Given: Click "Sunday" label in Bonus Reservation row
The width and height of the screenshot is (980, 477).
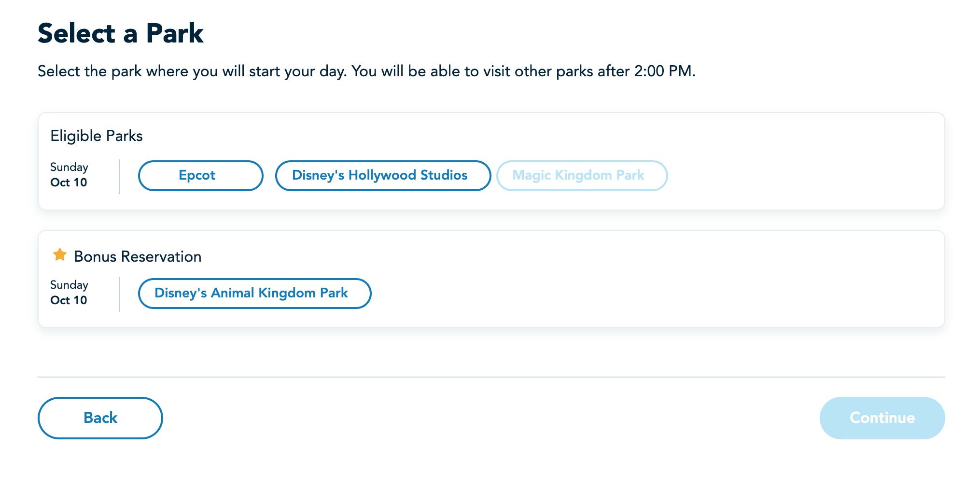Looking at the screenshot, I should (69, 285).
